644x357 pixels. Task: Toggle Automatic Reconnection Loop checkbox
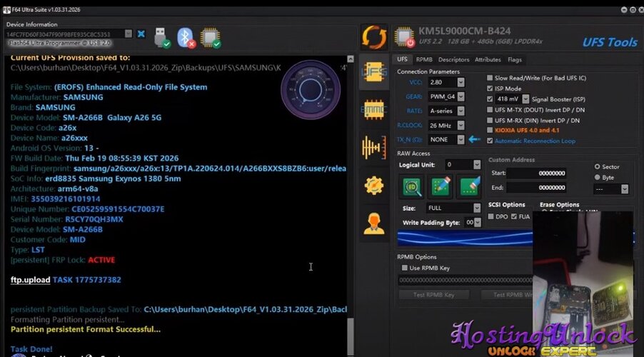tap(490, 141)
